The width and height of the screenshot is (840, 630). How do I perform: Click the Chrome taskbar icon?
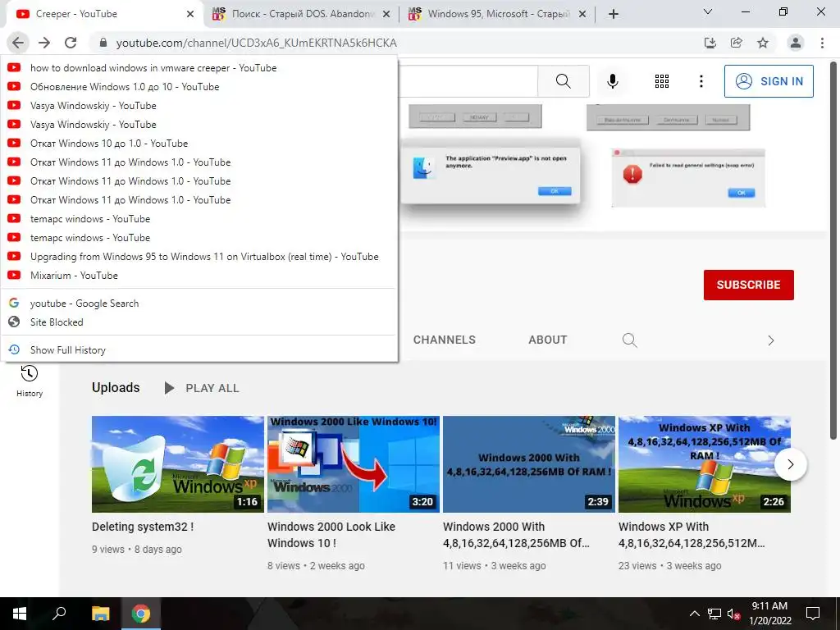coord(141,614)
